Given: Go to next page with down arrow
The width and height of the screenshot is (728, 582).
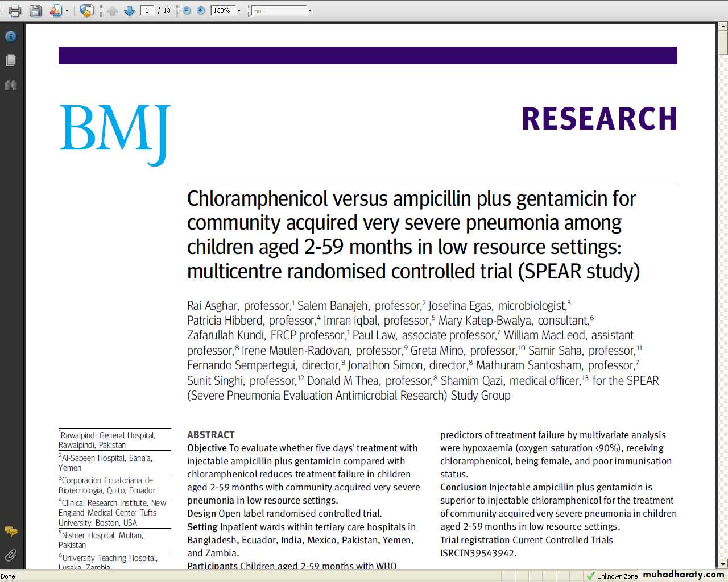Looking at the screenshot, I should (129, 11).
